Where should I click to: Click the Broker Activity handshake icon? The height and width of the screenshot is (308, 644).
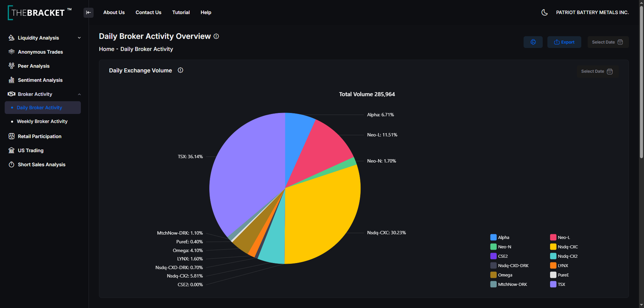coord(11,94)
